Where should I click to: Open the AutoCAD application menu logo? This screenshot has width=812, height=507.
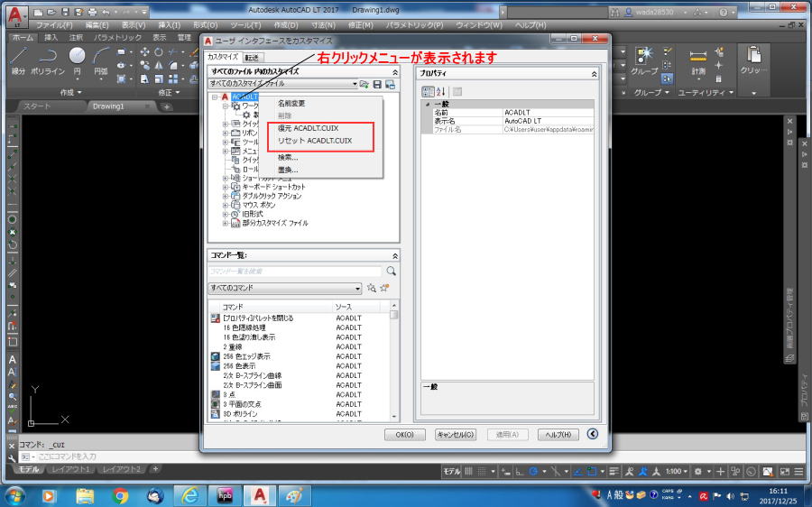tap(15, 16)
